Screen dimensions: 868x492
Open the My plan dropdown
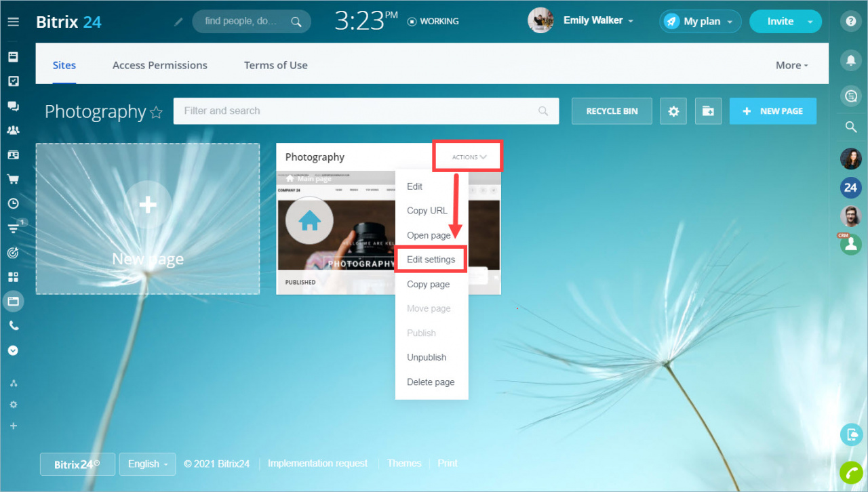tap(700, 21)
